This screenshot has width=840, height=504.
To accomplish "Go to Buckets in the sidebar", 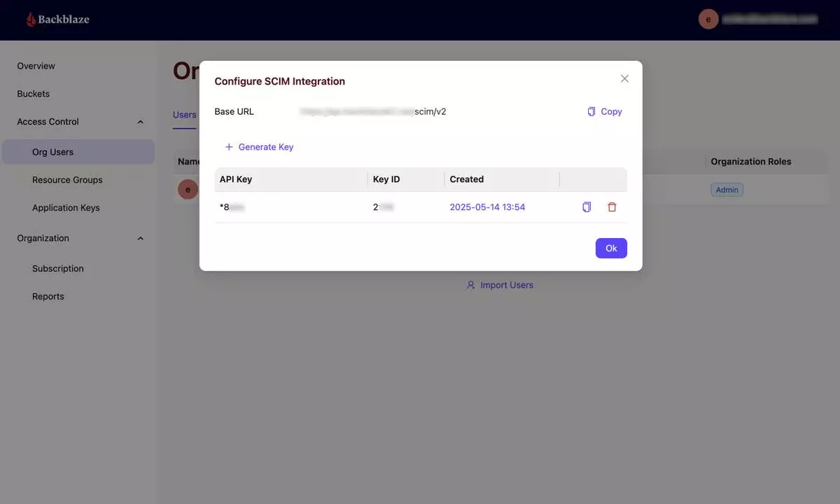I will pos(34,94).
